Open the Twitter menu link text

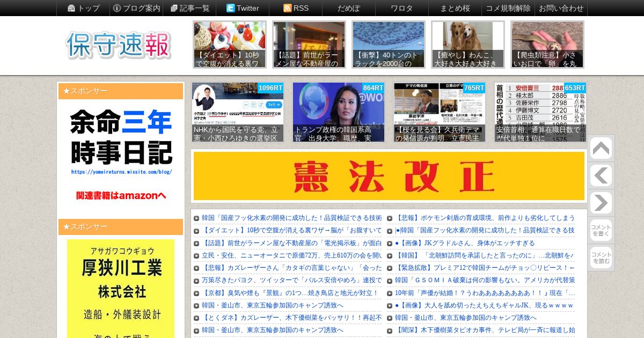coord(247,8)
